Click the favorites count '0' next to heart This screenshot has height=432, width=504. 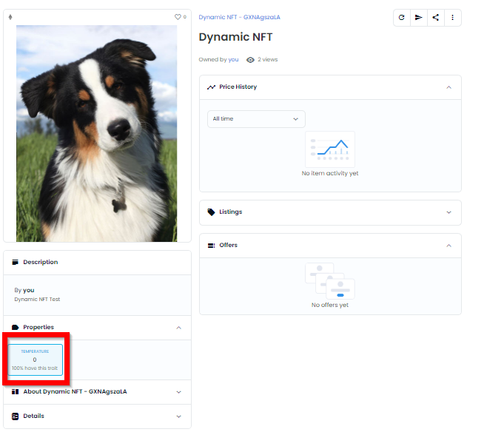coord(185,17)
